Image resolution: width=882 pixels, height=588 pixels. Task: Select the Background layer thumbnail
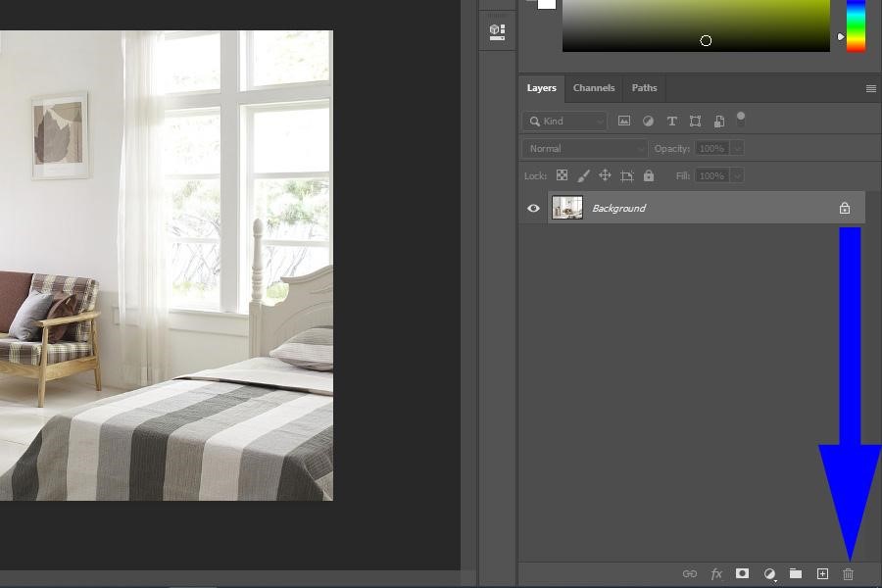coord(567,208)
